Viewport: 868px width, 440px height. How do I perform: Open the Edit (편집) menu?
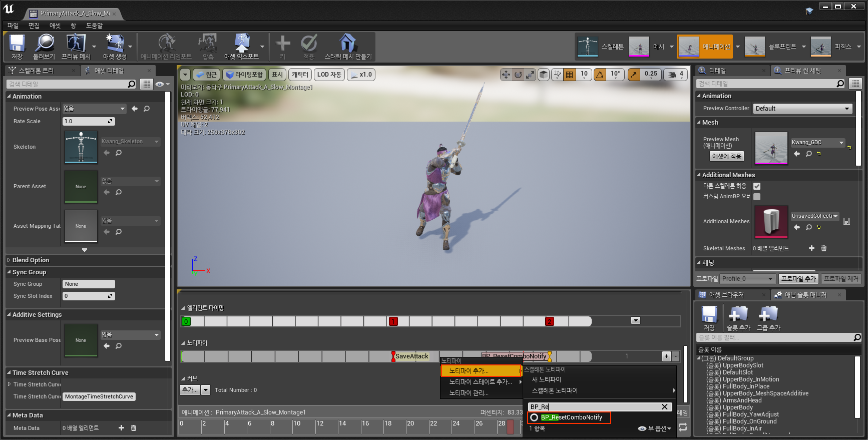coord(34,26)
